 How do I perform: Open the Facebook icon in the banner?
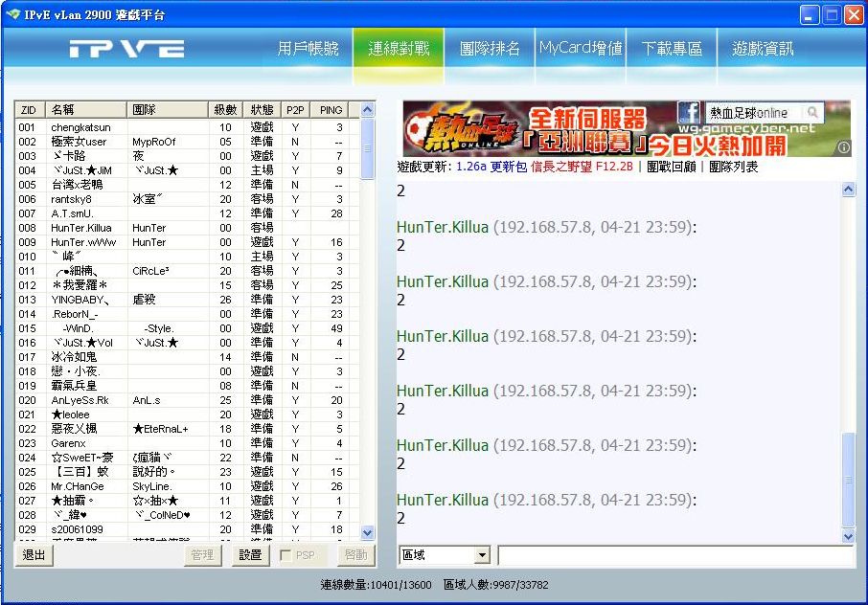coord(688,113)
